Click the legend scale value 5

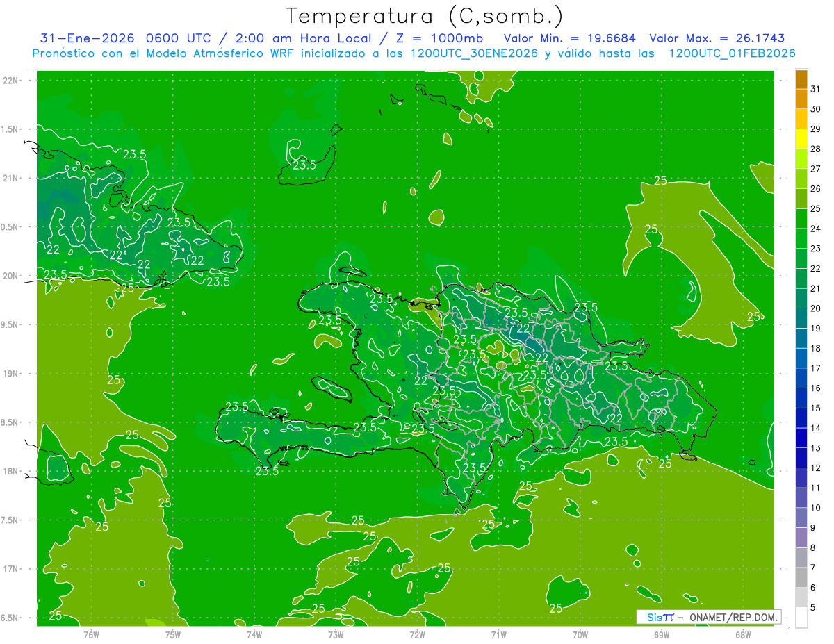coord(813,608)
